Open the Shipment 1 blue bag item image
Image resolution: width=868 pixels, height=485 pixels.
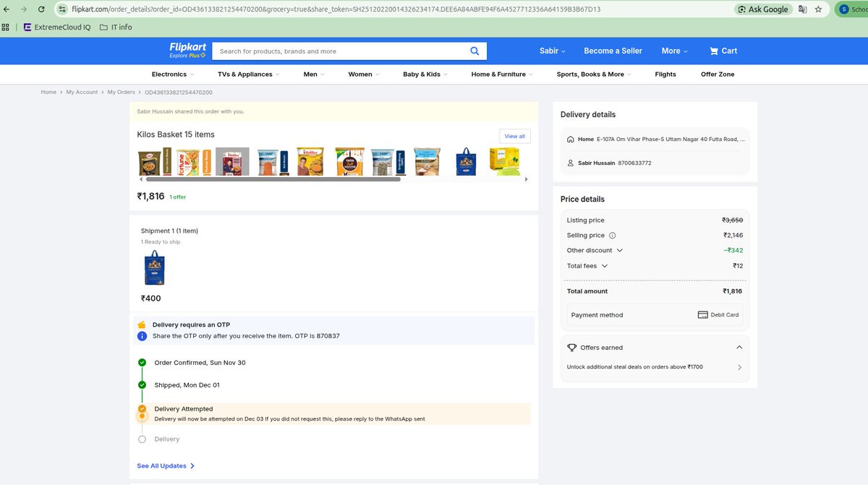tap(155, 268)
